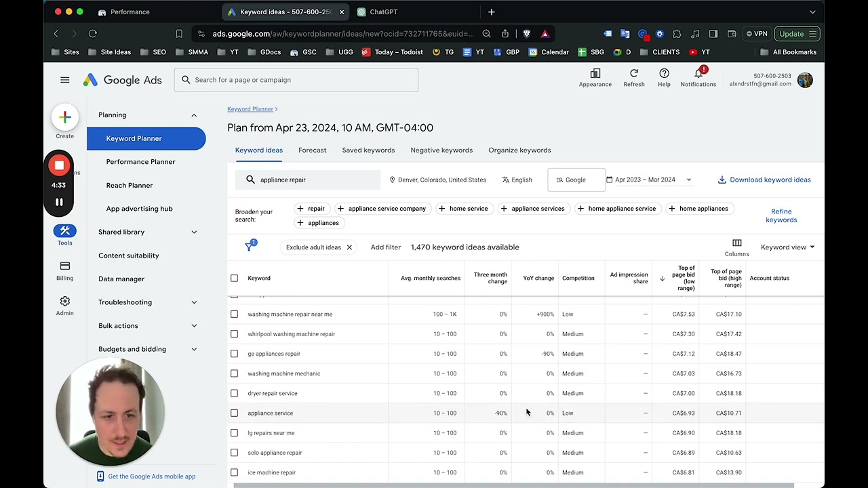Open the Appearance icon

click(595, 73)
